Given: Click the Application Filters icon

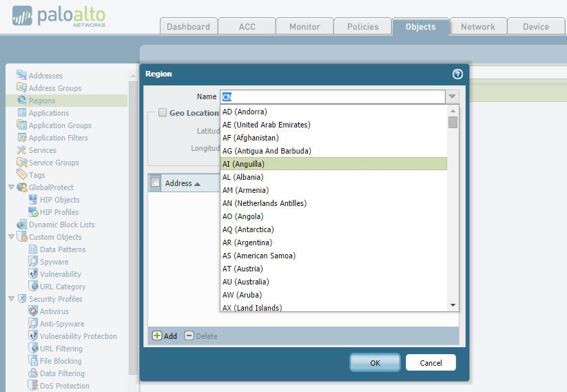Looking at the screenshot, I should pyautogui.click(x=21, y=137).
